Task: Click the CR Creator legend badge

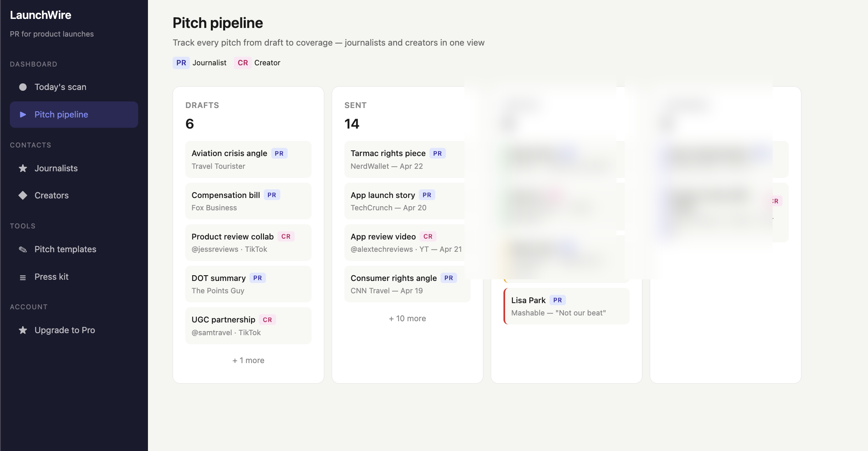Action: point(242,63)
